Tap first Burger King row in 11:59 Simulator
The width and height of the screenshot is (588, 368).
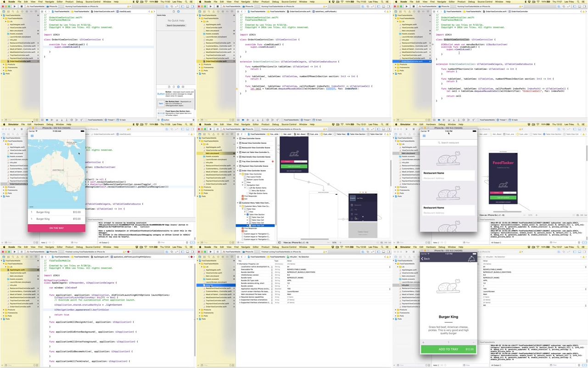coord(56,212)
